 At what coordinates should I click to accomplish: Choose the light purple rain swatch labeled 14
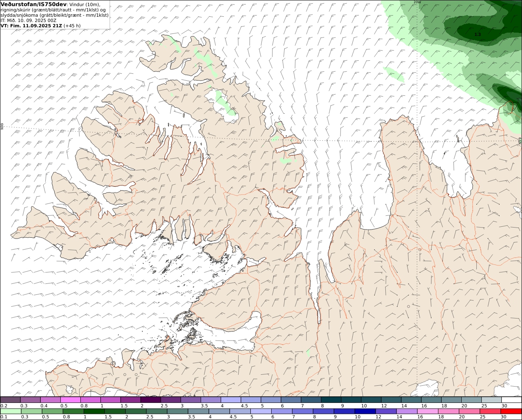coord(407,411)
